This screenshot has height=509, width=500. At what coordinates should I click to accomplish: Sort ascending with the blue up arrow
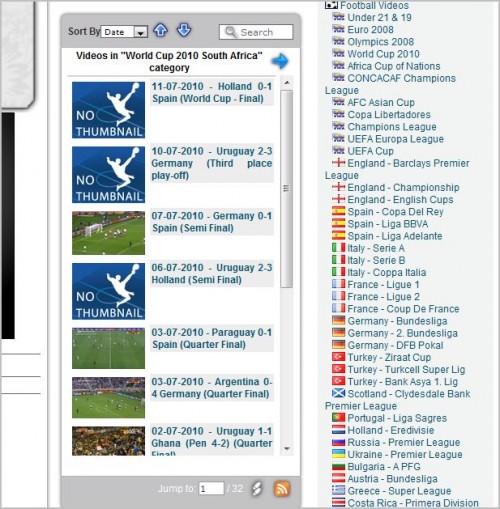point(160,31)
